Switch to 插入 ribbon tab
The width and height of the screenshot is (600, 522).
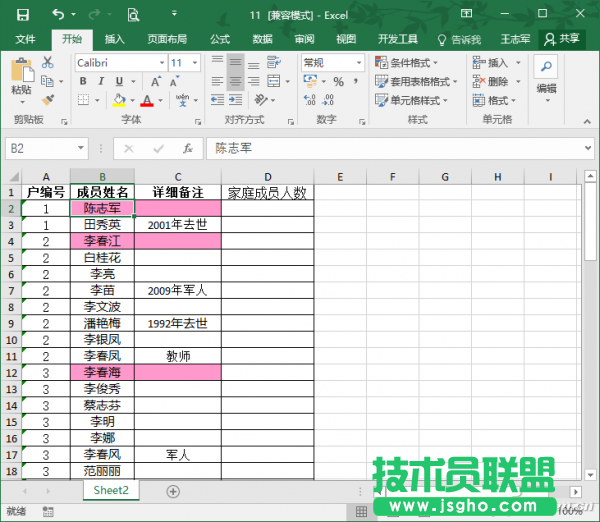point(114,39)
